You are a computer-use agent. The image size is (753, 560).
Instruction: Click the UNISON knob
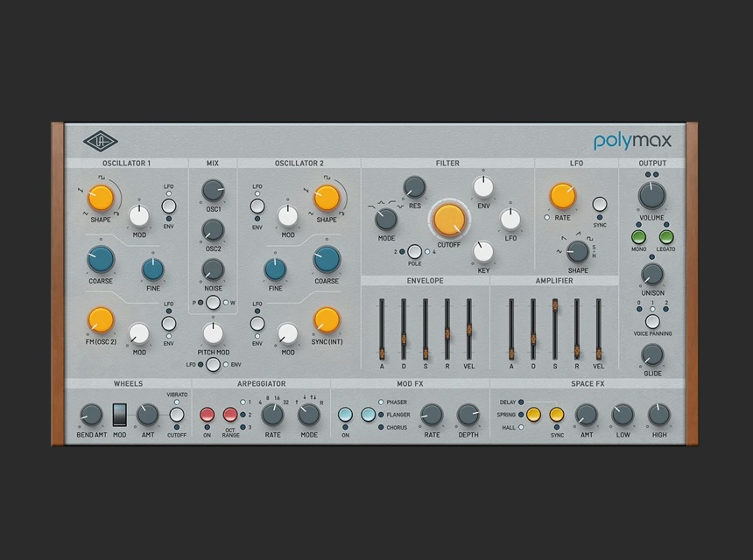(x=652, y=274)
